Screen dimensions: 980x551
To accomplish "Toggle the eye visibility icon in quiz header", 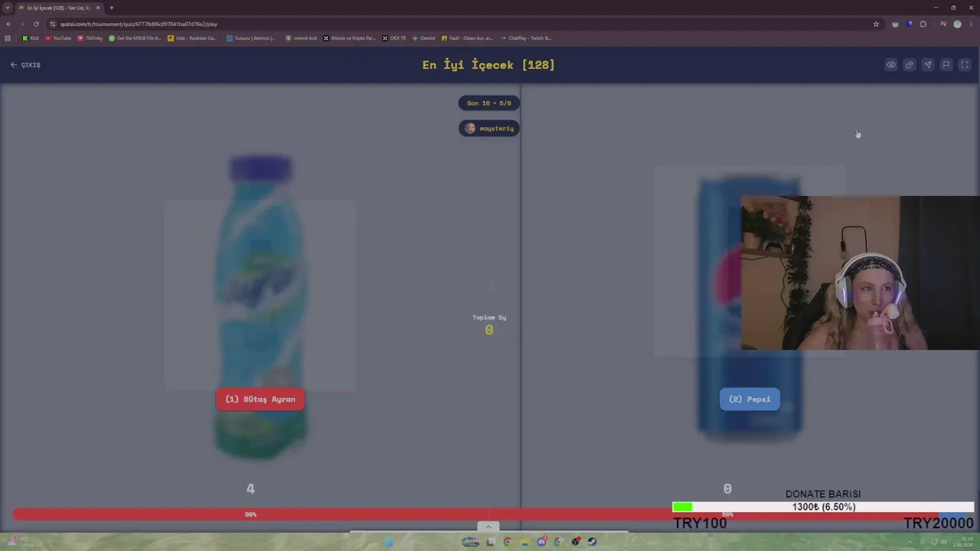I will [x=890, y=65].
